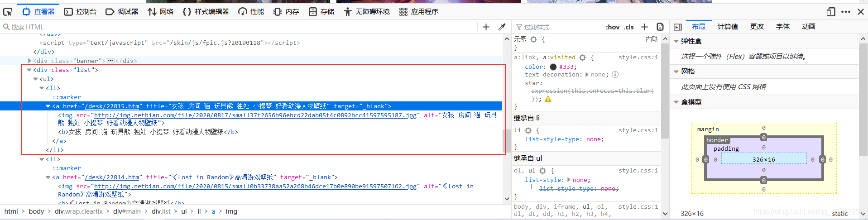Click selector highlighter icon next to 元素
Viewport: 868px width, 220px height.
pos(533,40)
